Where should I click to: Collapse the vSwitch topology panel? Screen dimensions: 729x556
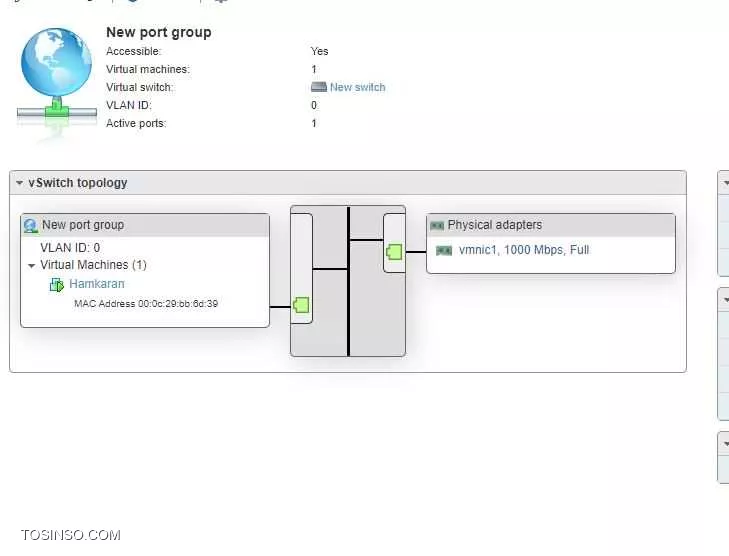pos(19,183)
